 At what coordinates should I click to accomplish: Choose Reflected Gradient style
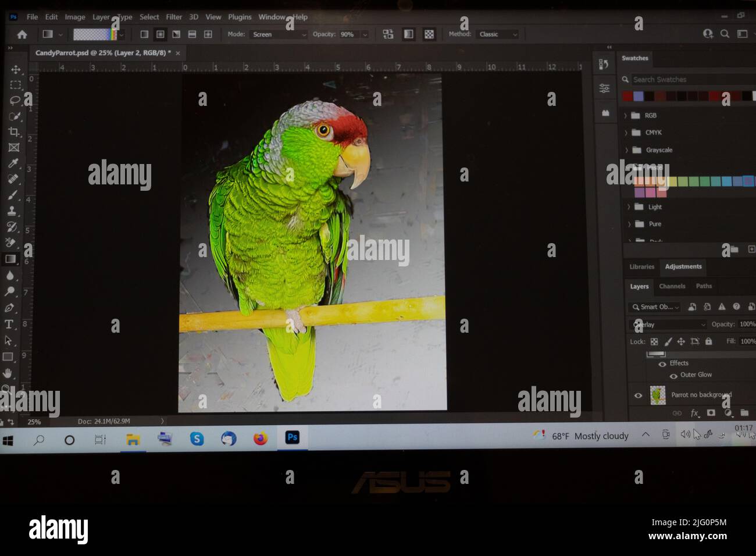point(192,34)
